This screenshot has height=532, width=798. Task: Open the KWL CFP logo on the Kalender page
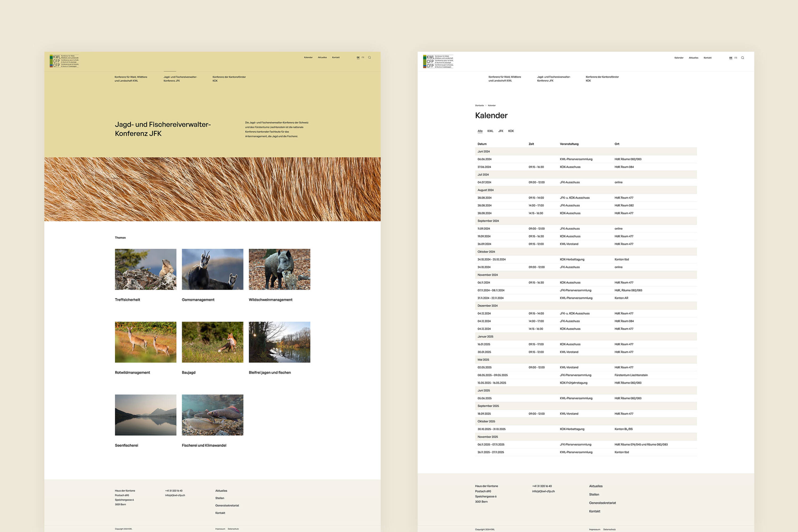pos(438,61)
